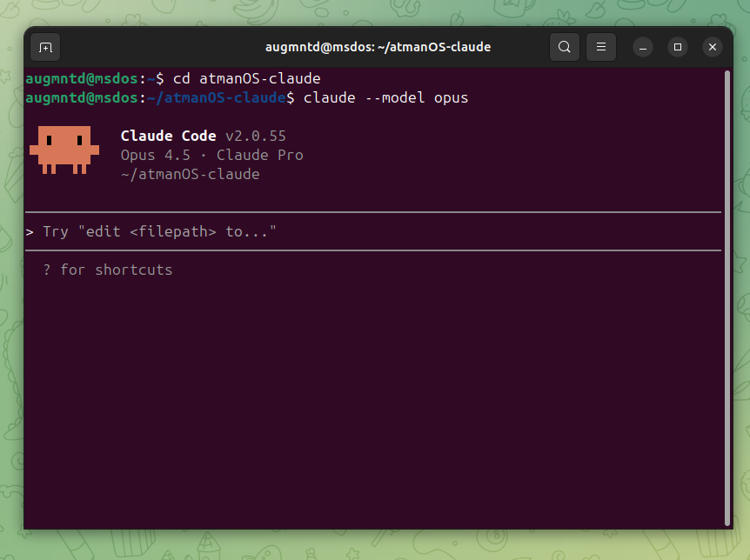Minimize the terminal window
Viewport: 750px width, 560px height.
[x=643, y=47]
